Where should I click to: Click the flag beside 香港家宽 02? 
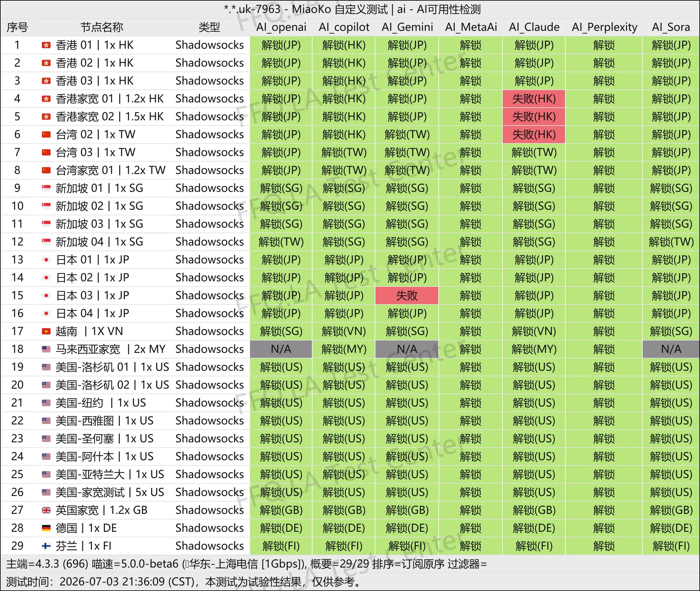tap(46, 117)
